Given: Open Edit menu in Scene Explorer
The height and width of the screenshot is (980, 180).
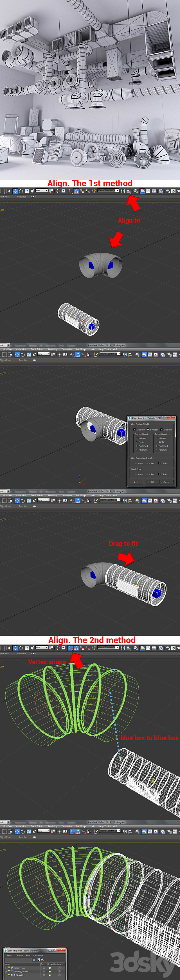Looking at the screenshot, I should pyautogui.click(x=28, y=956).
